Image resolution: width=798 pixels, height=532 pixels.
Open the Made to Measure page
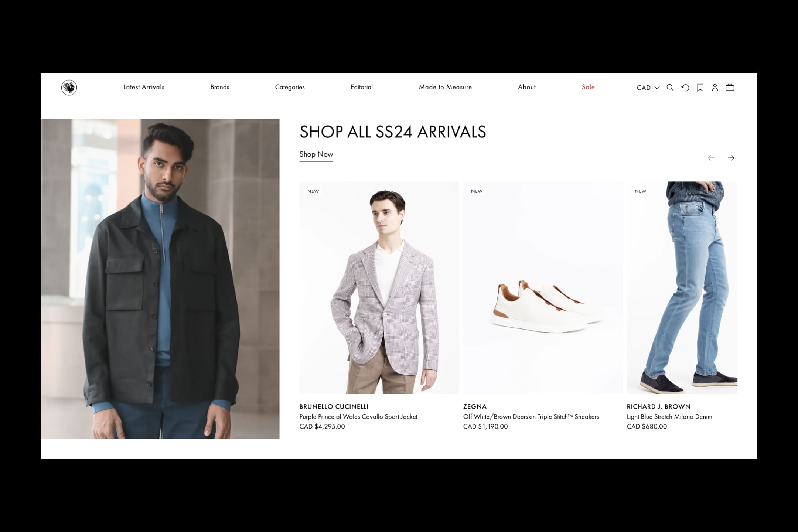tap(445, 87)
